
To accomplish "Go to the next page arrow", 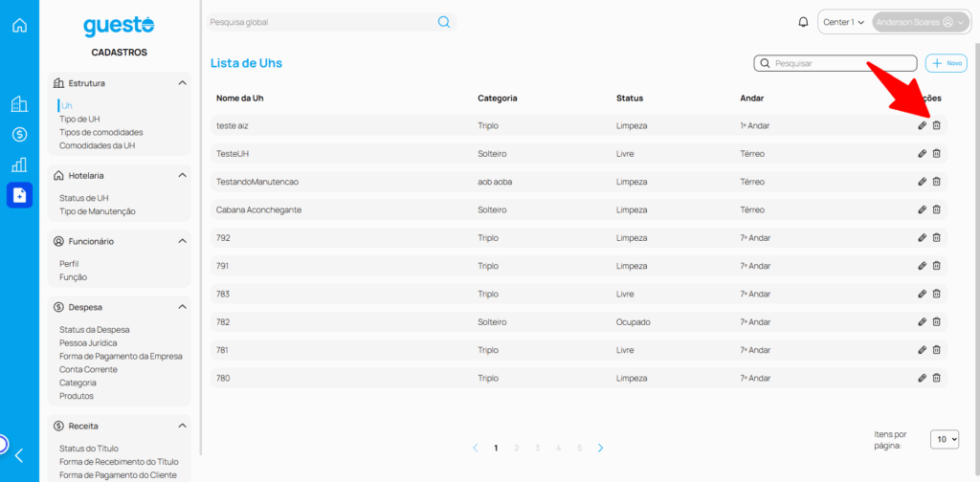I will coord(601,448).
